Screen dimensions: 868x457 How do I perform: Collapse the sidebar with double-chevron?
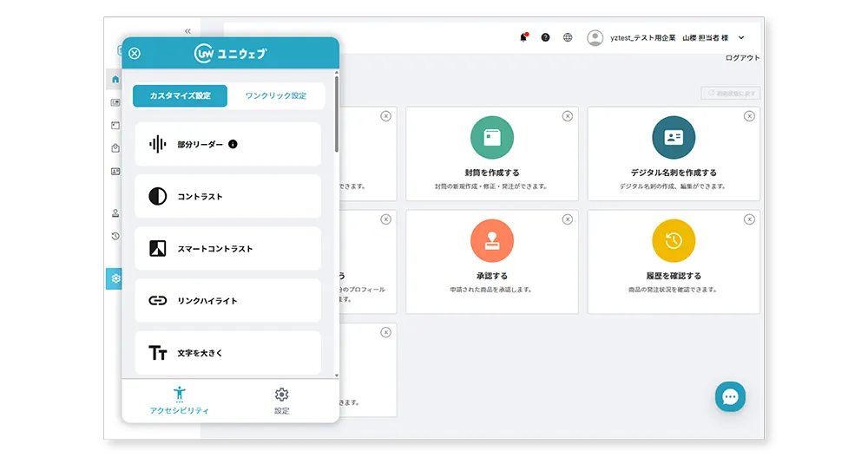pyautogui.click(x=187, y=31)
